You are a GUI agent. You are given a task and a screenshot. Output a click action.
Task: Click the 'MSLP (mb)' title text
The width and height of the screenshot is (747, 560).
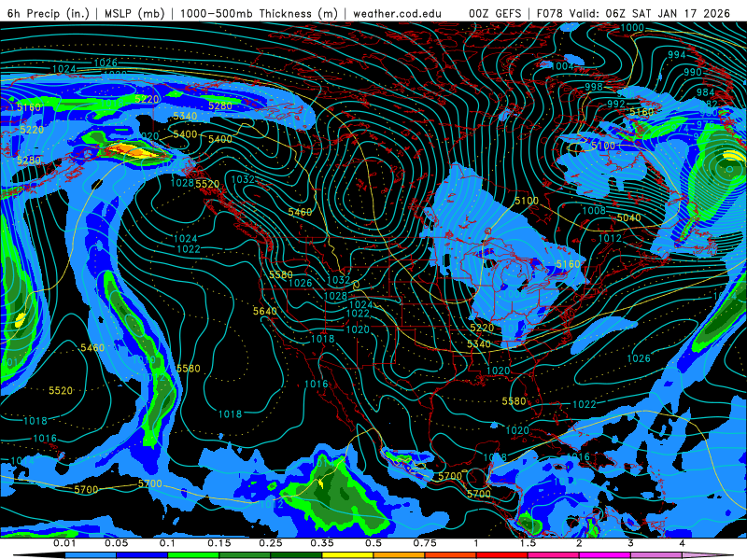point(134,13)
